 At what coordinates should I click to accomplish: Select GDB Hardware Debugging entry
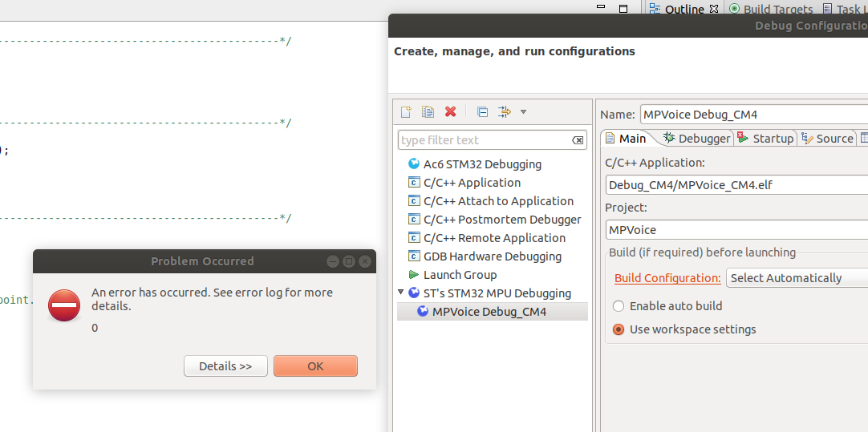[x=492, y=256]
